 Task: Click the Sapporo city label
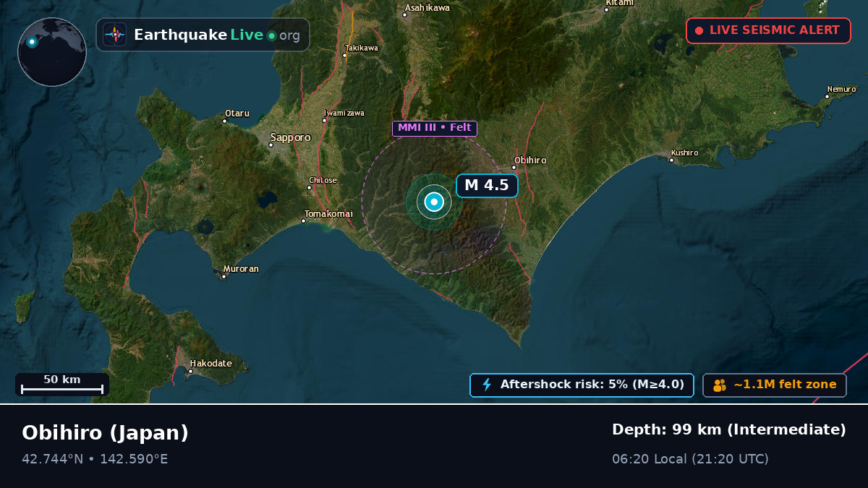coord(290,137)
